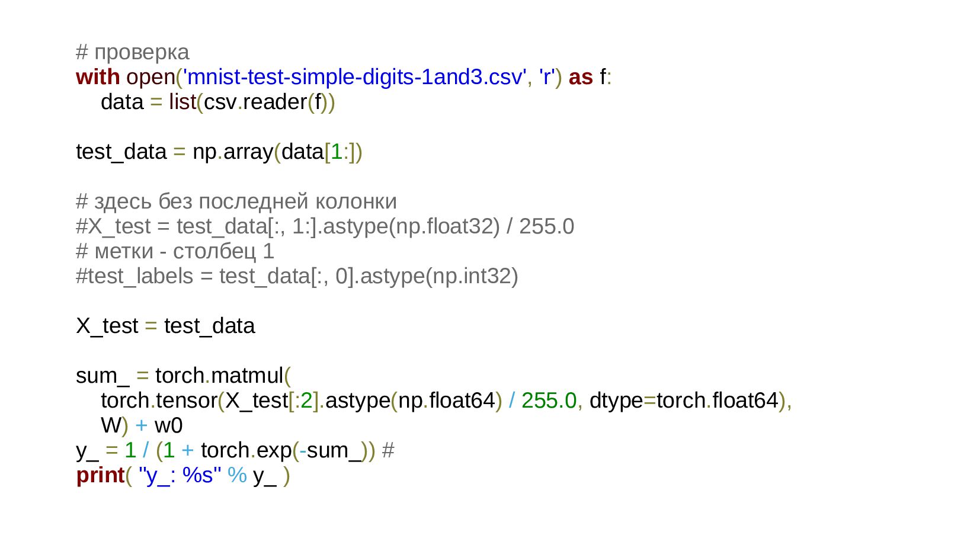Click comment '# здесь без последней колонки'
This screenshot has width=980, height=551.
click(236, 201)
